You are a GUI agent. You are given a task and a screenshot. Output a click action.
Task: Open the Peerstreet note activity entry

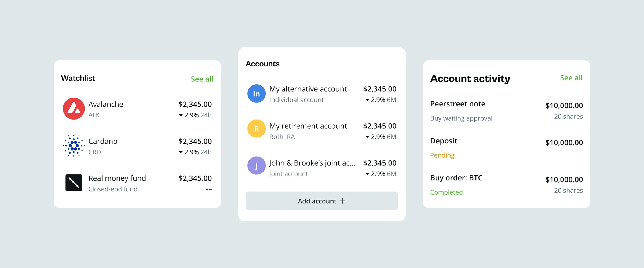pyautogui.click(x=458, y=104)
